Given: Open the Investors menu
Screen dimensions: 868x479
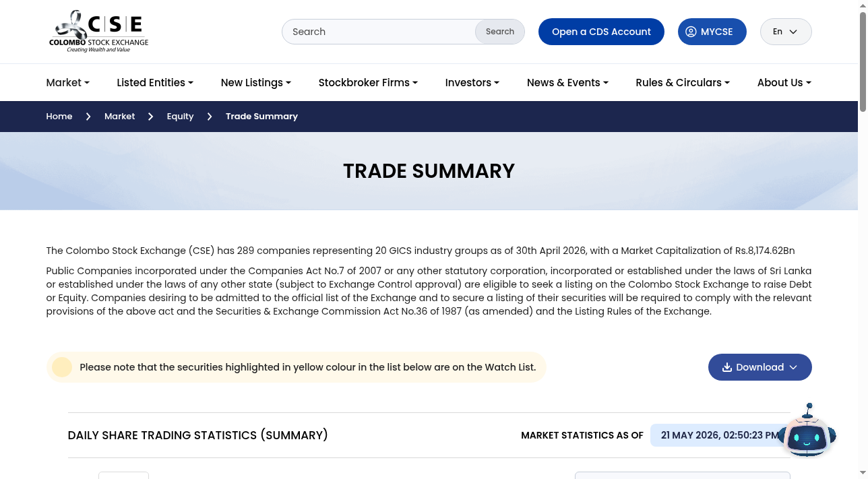Looking at the screenshot, I should [x=472, y=82].
